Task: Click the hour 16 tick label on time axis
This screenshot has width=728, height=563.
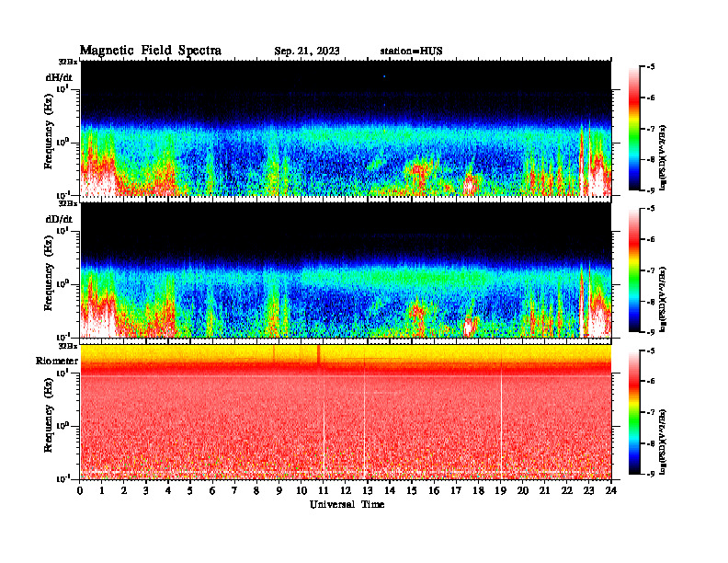Action: (x=434, y=490)
